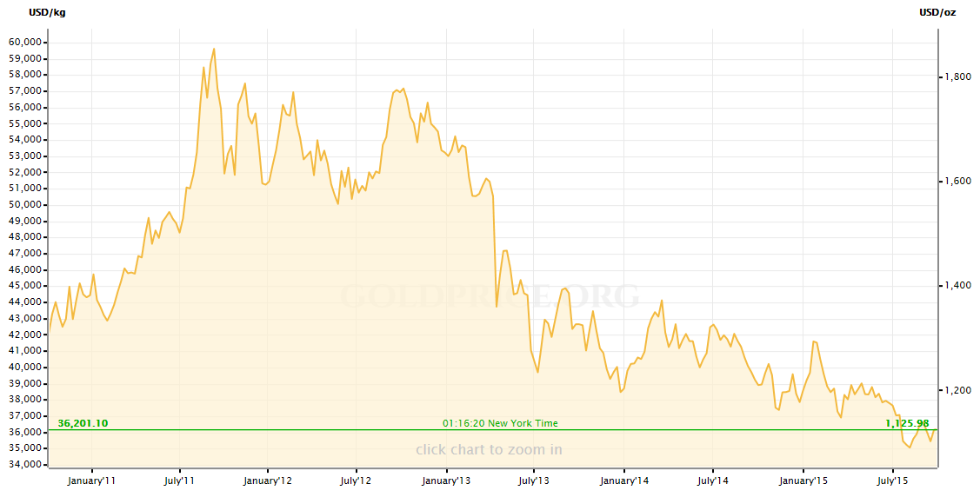Click the 'click chart to zoom in' text
Image resolution: width=980 pixels, height=497 pixels.
click(489, 449)
